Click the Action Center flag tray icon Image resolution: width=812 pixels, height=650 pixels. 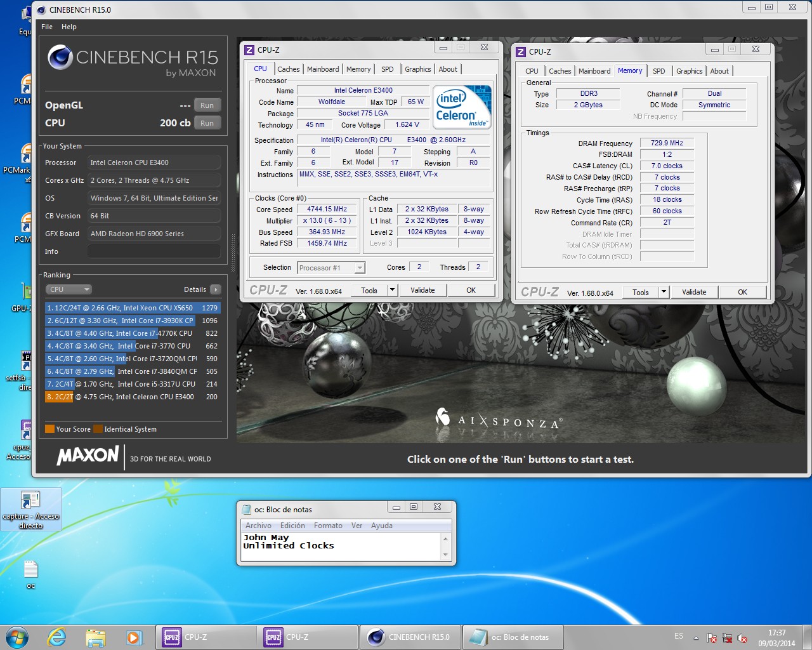tap(712, 638)
